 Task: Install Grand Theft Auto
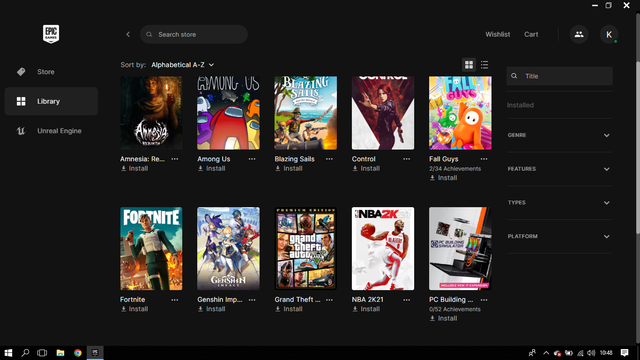289,309
